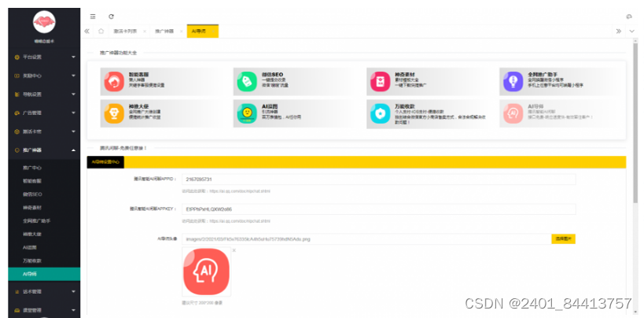Screen dimensions: 644x318
Task: Click the 导航设置 sidebar icon
Action: pyautogui.click(x=17, y=94)
